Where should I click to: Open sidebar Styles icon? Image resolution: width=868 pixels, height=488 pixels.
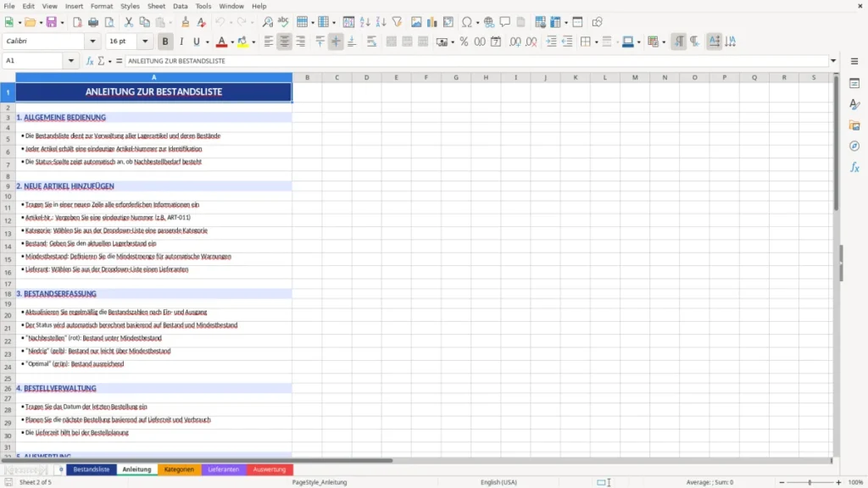point(854,104)
